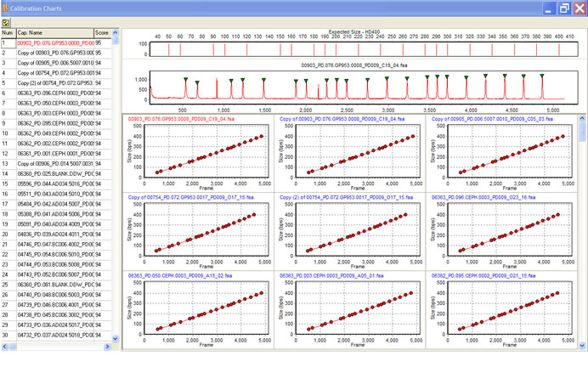Open calibration chart Copy of 00905_PD.006.5007.0010
Viewport: 588px width, 367px height.
click(501, 152)
